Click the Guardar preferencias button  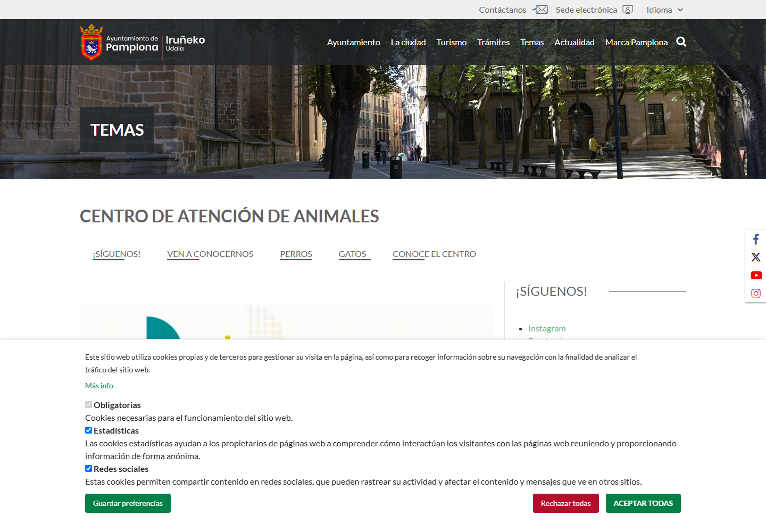[128, 503]
